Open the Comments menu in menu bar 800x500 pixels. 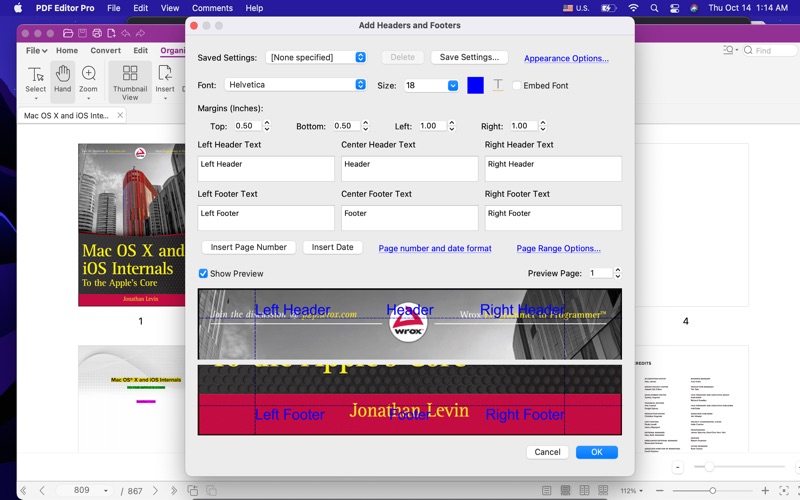tap(212, 8)
